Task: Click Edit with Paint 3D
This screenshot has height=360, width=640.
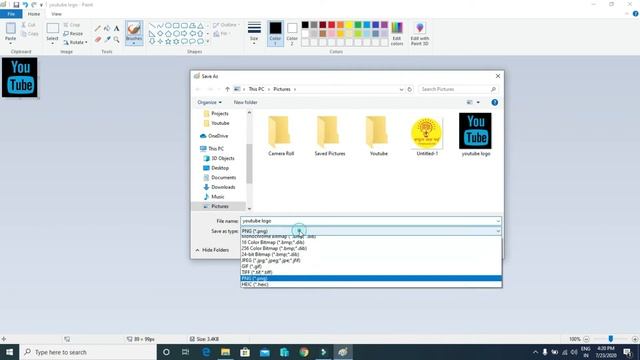Action: (420, 33)
